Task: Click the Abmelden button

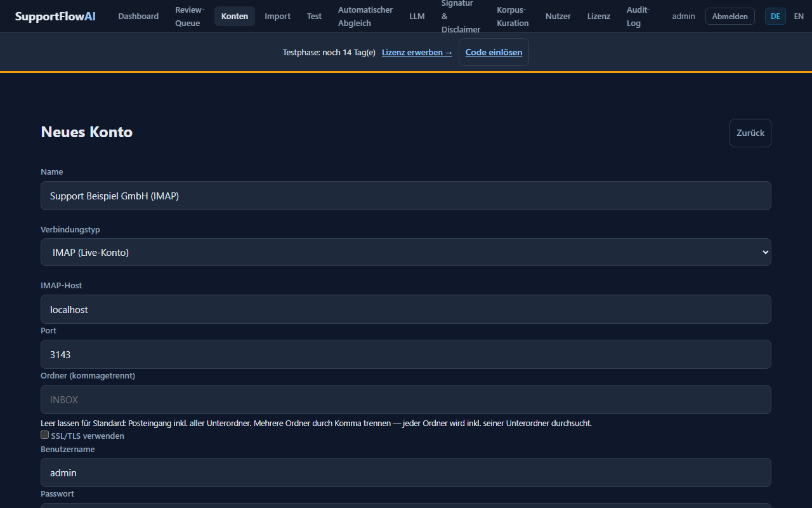Action: pyautogui.click(x=730, y=17)
